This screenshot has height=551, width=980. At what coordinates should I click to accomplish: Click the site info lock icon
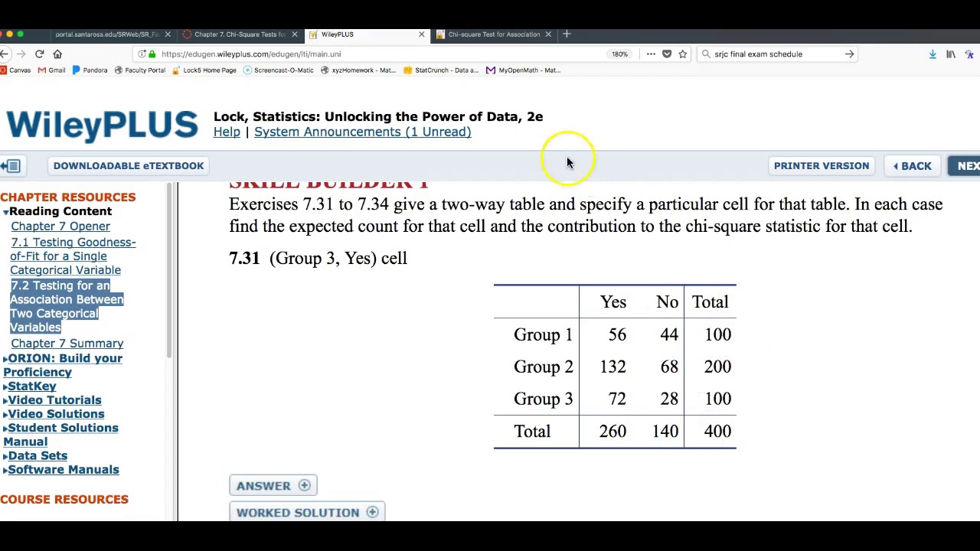click(x=152, y=54)
